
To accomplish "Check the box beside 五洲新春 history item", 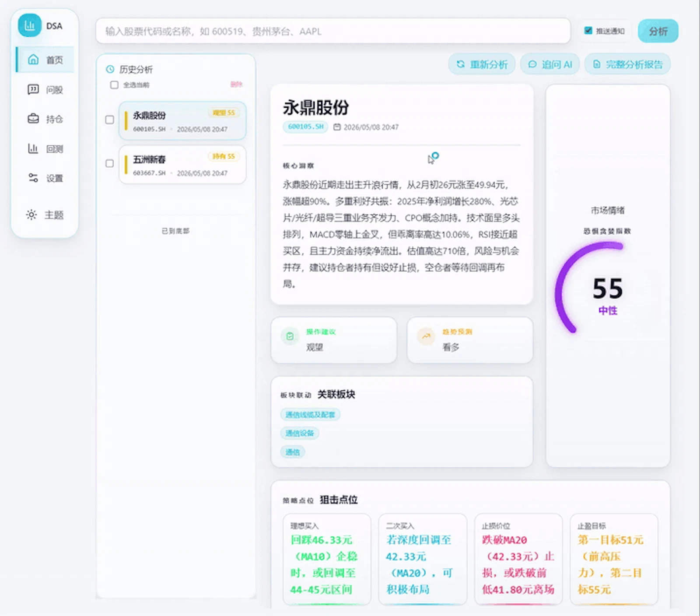I will tap(109, 163).
